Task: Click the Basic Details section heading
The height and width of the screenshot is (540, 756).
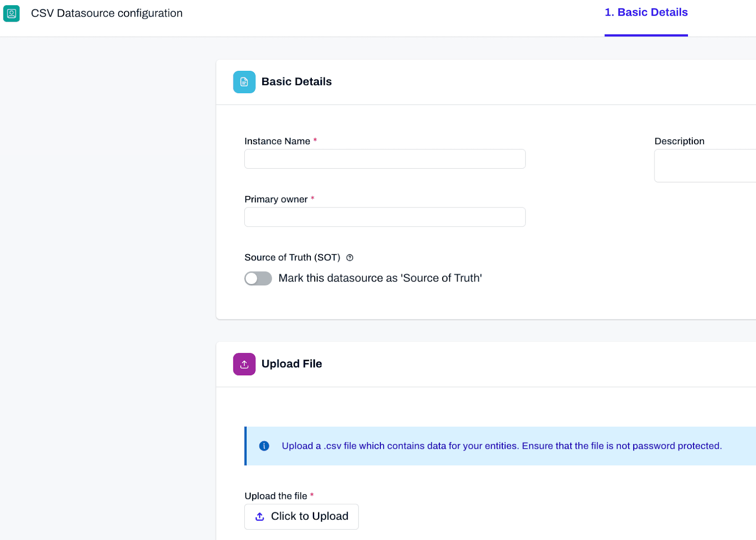Action: click(x=296, y=82)
